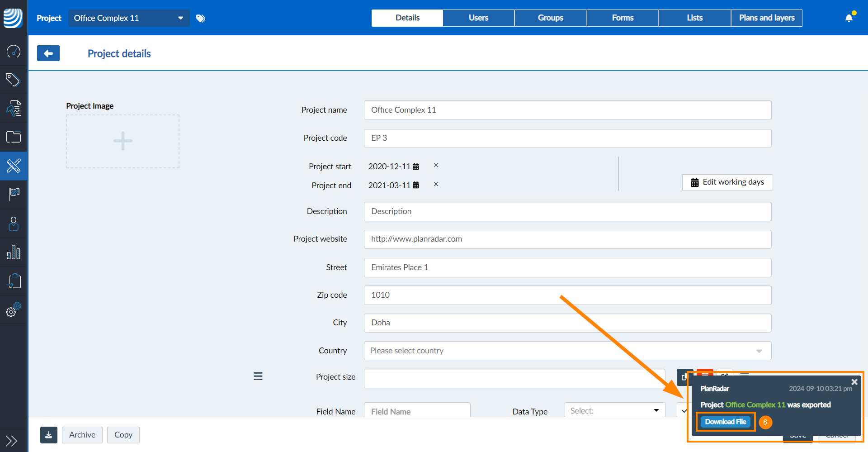The width and height of the screenshot is (868, 452).
Task: Click the PlanRadar logo icon
Action: pos(13,18)
